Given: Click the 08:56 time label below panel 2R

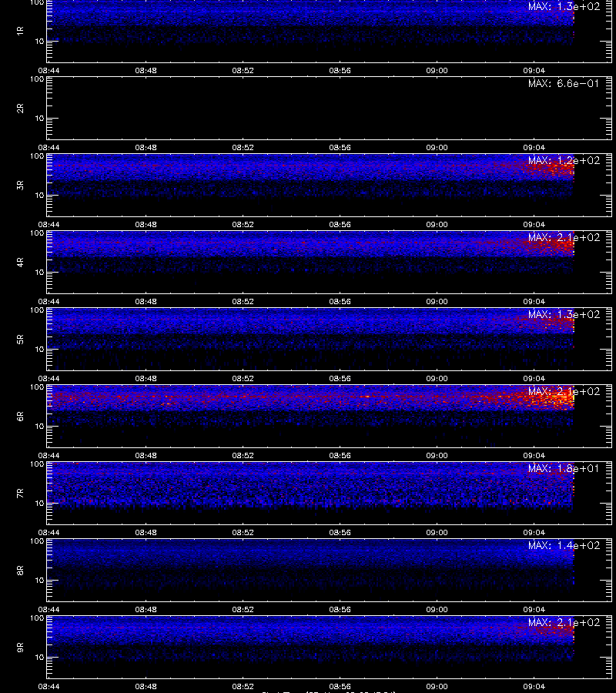Looking at the screenshot, I should (x=340, y=148).
